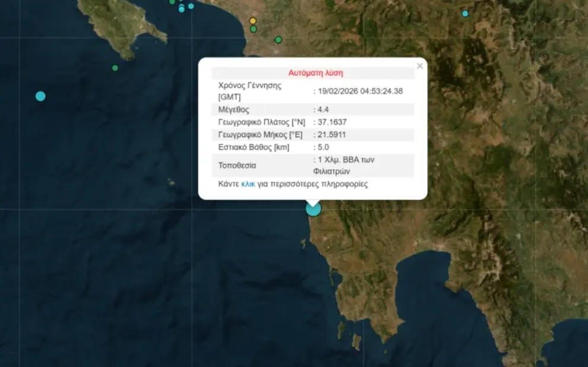Click the 'Μέγεθος' magnitude row label
Screen dimensions: 588x367
pos(234,110)
